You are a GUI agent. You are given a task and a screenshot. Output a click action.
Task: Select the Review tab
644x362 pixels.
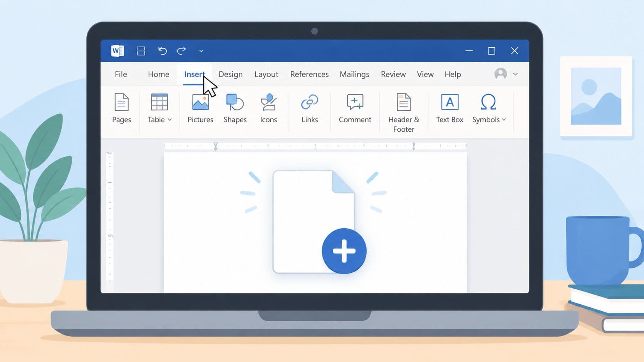pos(393,74)
